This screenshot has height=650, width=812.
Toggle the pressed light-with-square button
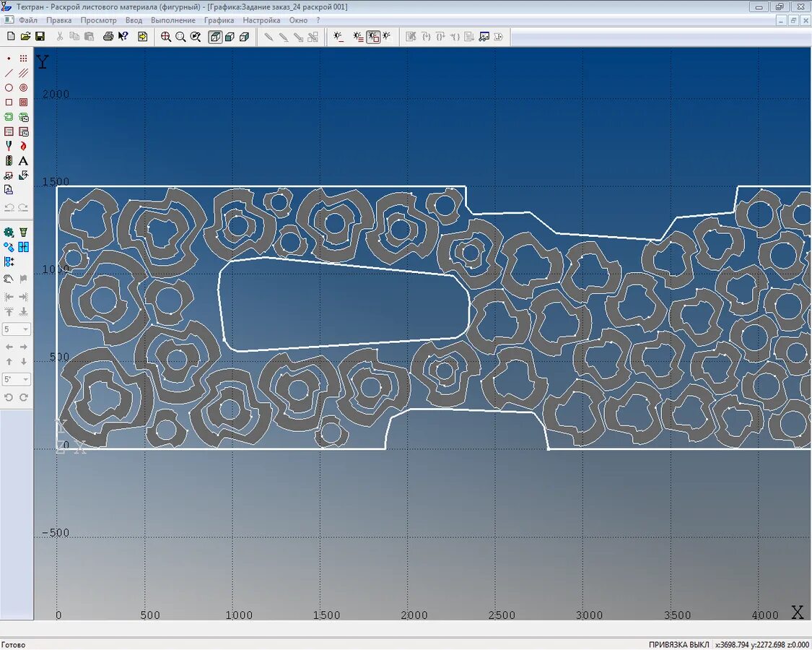pyautogui.click(x=373, y=36)
